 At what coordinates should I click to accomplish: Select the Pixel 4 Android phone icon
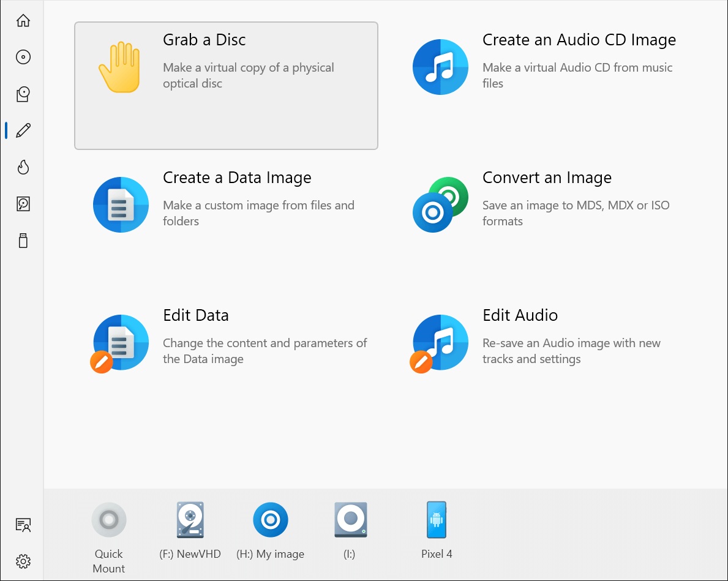[437, 520]
